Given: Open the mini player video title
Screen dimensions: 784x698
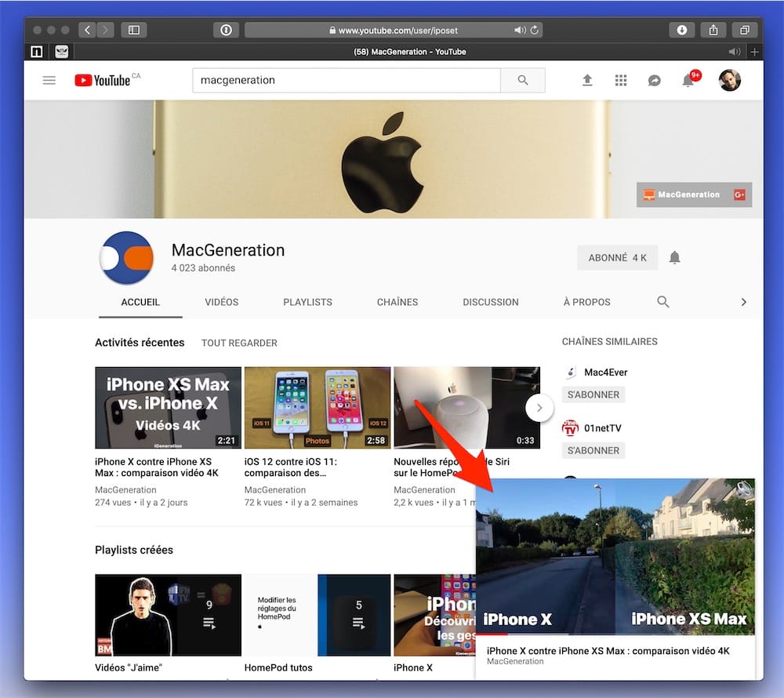Looking at the screenshot, I should click(608, 650).
